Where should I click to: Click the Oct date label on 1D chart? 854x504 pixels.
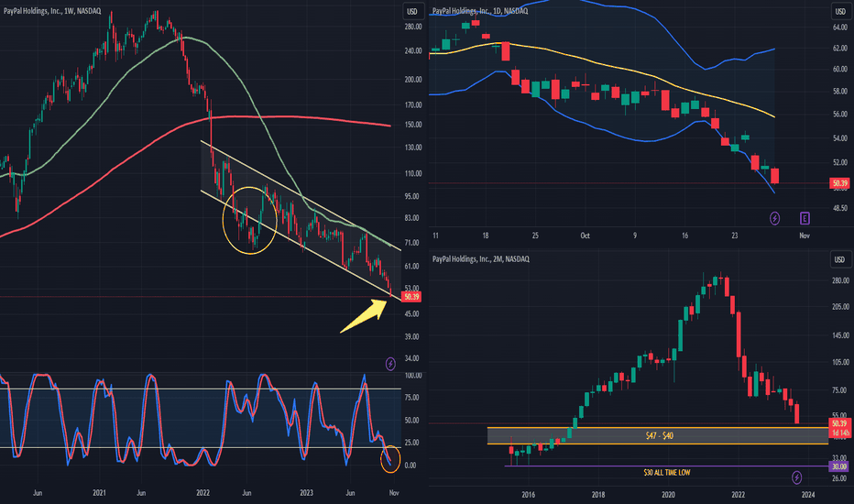[x=585, y=236]
